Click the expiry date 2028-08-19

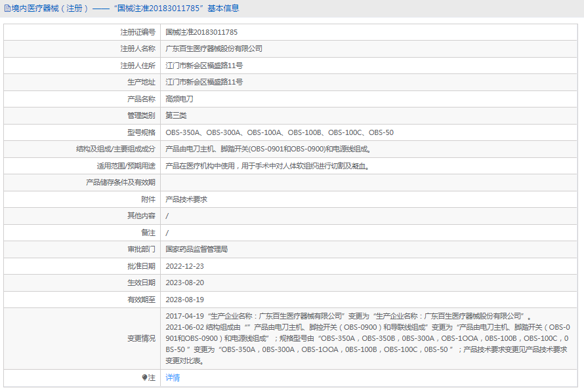pyautogui.click(x=185, y=300)
